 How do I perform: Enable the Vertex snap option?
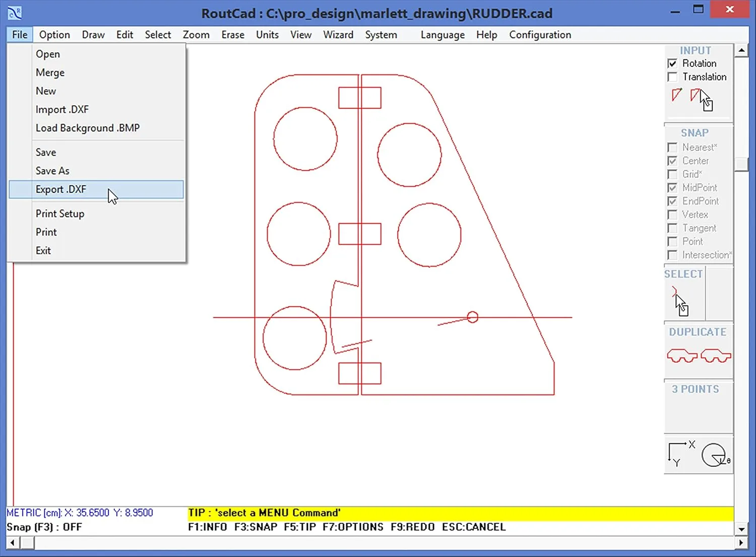point(672,215)
